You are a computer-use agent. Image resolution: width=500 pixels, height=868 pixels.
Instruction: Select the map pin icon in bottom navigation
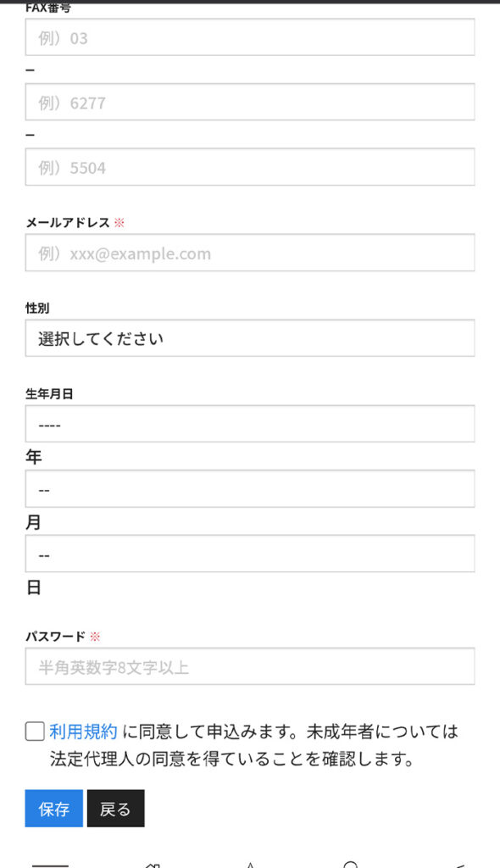(252, 863)
